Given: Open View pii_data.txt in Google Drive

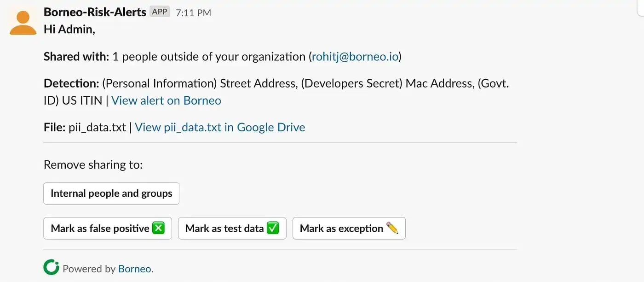Looking at the screenshot, I should (220, 127).
